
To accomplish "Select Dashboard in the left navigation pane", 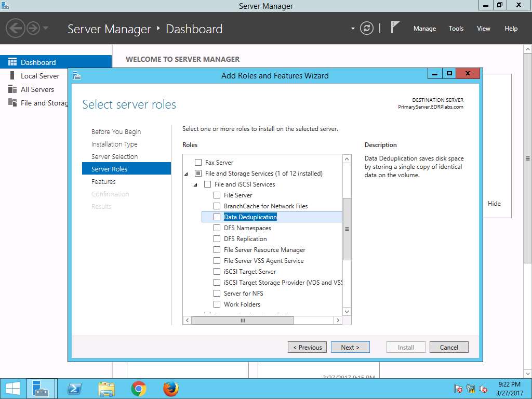I will pyautogui.click(x=56, y=62).
